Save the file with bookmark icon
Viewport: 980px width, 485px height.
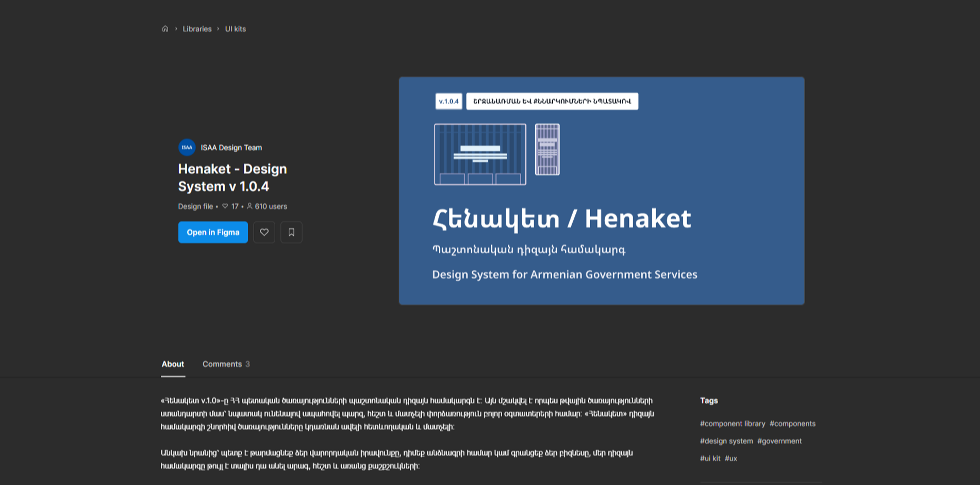(291, 232)
